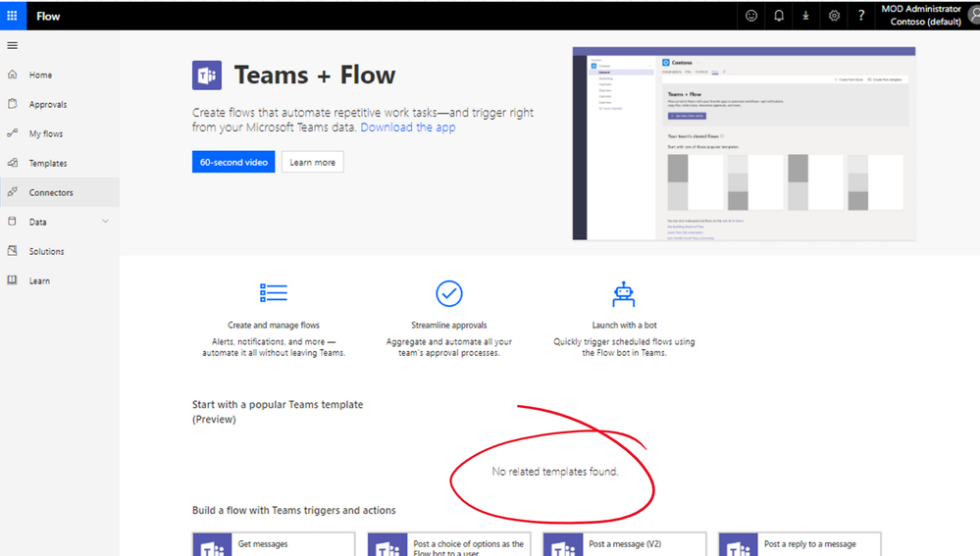Click the Teams icon on the Get messages card

[x=213, y=545]
